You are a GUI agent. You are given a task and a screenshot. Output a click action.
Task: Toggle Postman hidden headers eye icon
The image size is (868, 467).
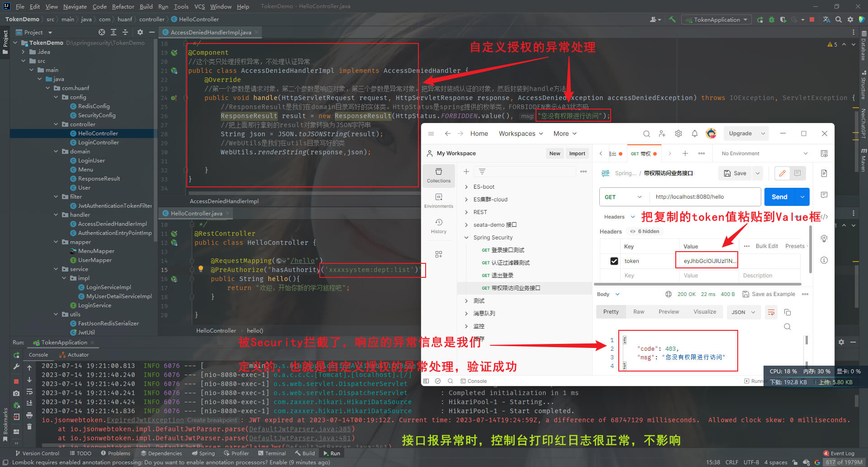tap(633, 231)
